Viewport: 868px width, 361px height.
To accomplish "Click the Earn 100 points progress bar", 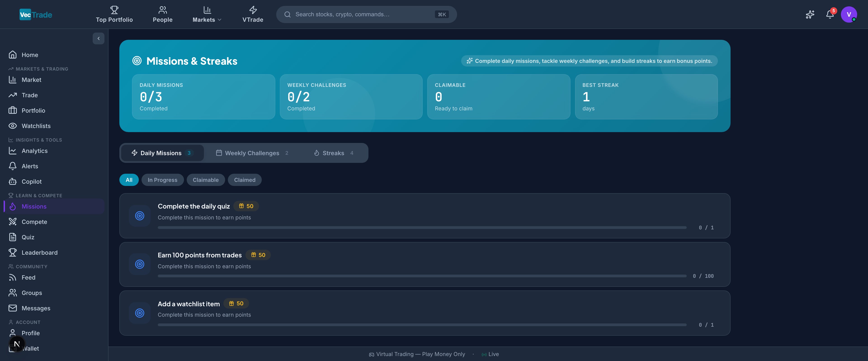I will (x=422, y=276).
